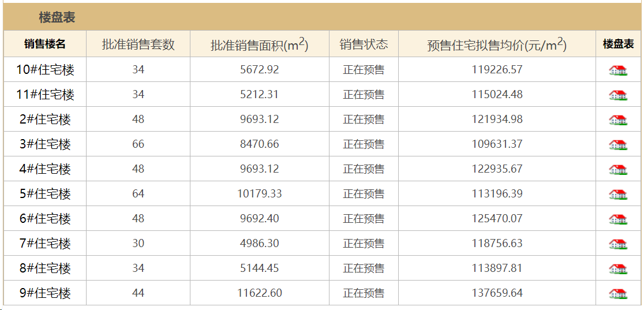Click the 销售状态 column header

point(364,44)
